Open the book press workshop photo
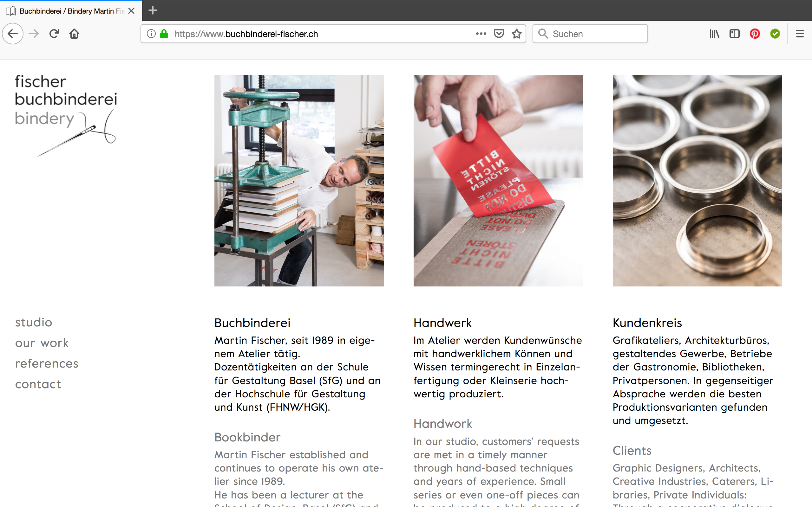Image resolution: width=812 pixels, height=507 pixels. (299, 180)
